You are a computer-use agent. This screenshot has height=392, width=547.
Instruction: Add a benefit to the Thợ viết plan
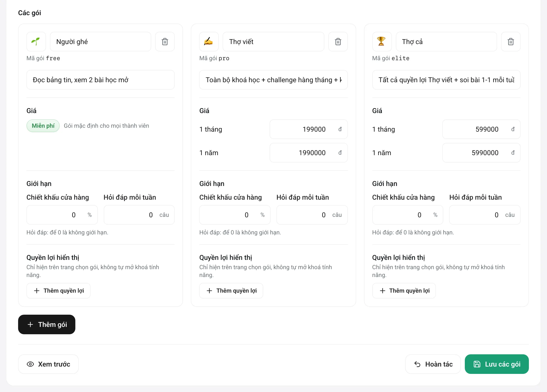click(x=231, y=291)
